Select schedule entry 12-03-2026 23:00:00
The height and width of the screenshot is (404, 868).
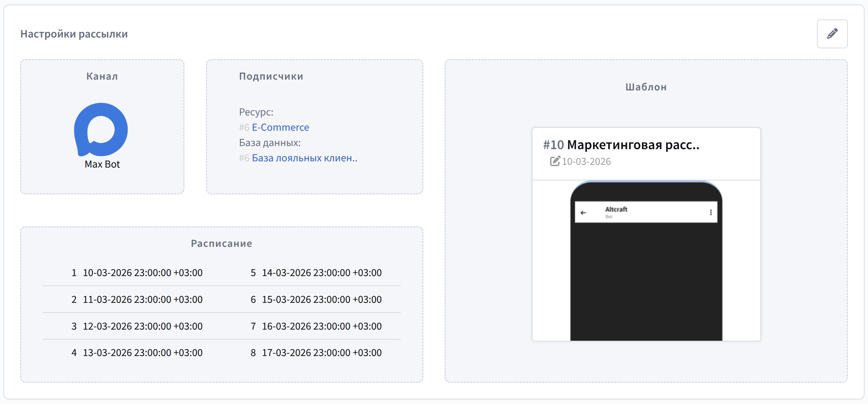tap(142, 326)
